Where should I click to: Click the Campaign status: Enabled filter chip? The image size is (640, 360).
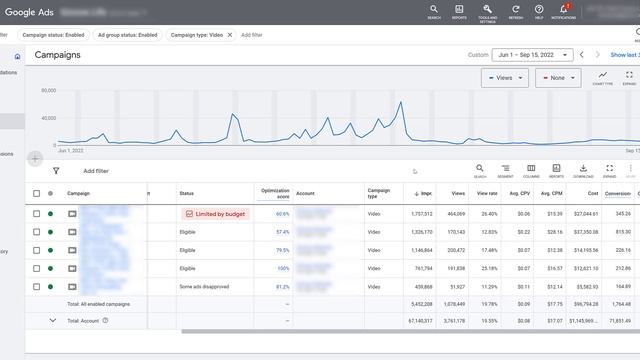(x=53, y=35)
